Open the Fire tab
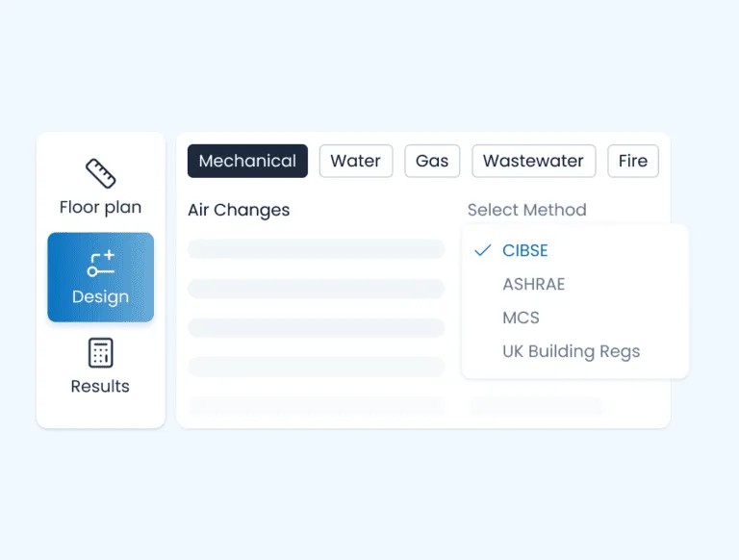The width and height of the screenshot is (739, 560). [x=633, y=161]
